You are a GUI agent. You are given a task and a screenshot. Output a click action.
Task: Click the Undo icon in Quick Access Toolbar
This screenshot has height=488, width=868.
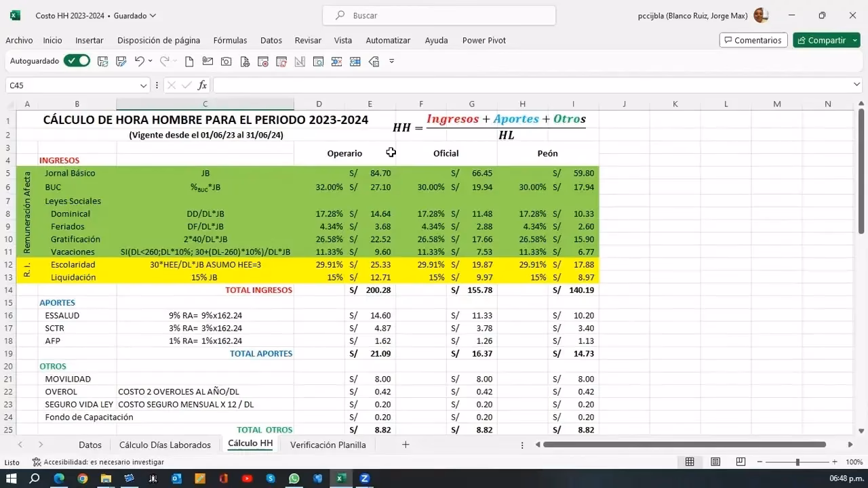click(x=139, y=61)
